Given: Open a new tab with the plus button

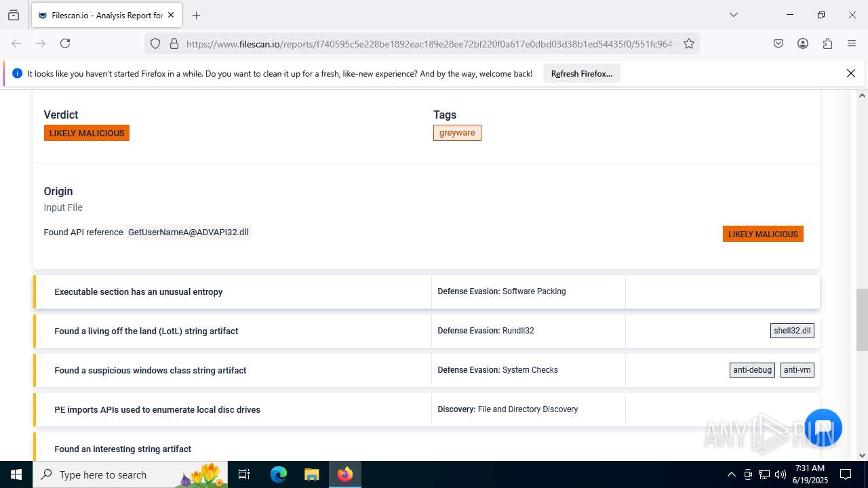Looking at the screenshot, I should 196,15.
